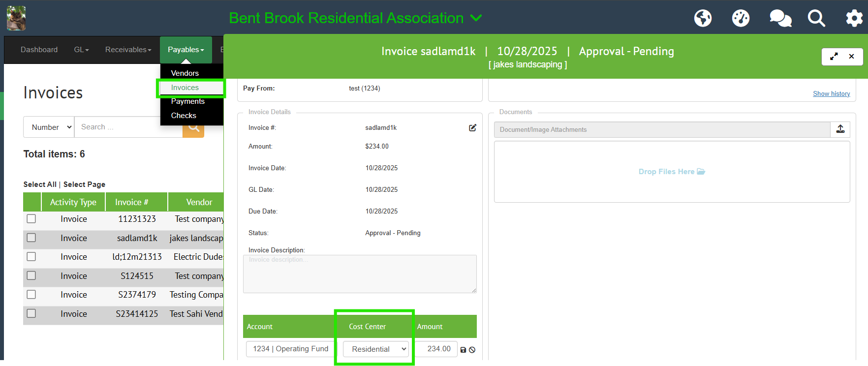Image resolution: width=868 pixels, height=366 pixels.
Task: Check the box for invoice 11231323
Action: [31, 219]
